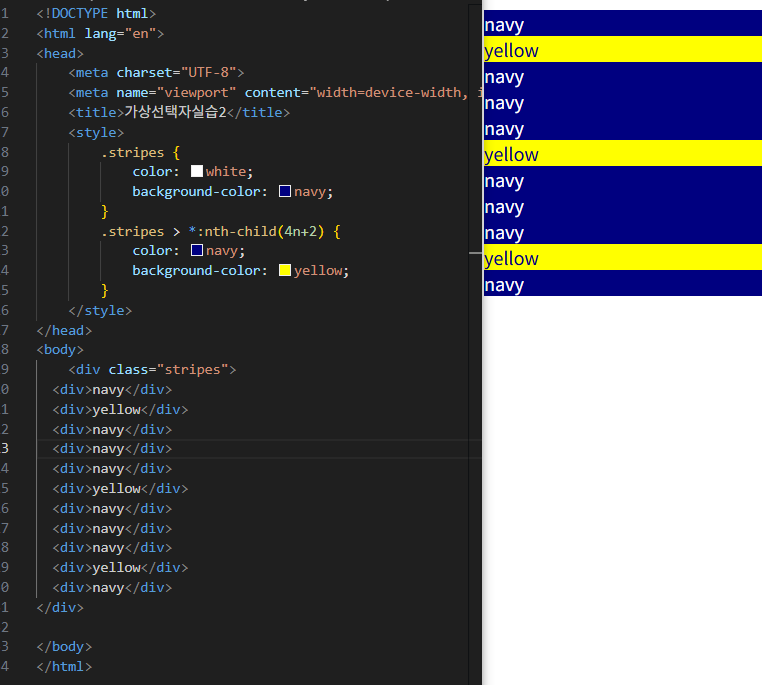The height and width of the screenshot is (685, 762).
Task: Open the yellow background-color swatch picker
Action: pos(285,270)
